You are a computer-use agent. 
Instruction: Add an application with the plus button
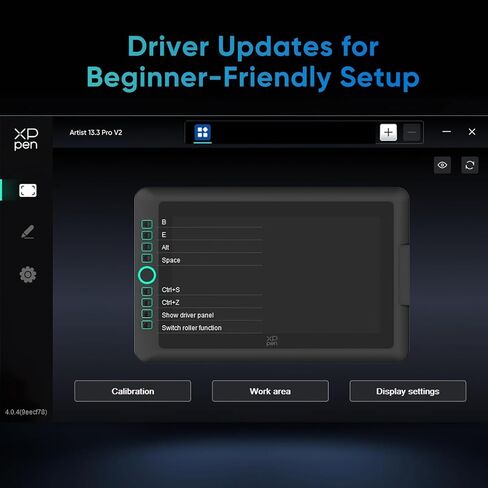coord(388,133)
